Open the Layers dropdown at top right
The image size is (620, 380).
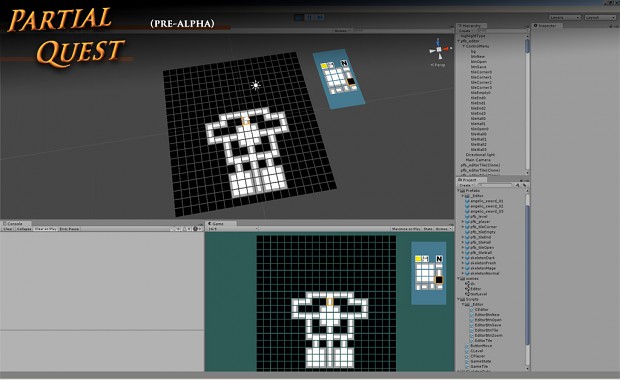coord(565,17)
